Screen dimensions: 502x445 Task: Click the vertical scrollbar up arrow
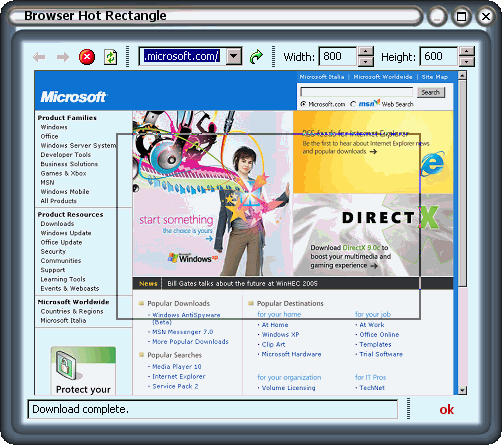[462, 75]
